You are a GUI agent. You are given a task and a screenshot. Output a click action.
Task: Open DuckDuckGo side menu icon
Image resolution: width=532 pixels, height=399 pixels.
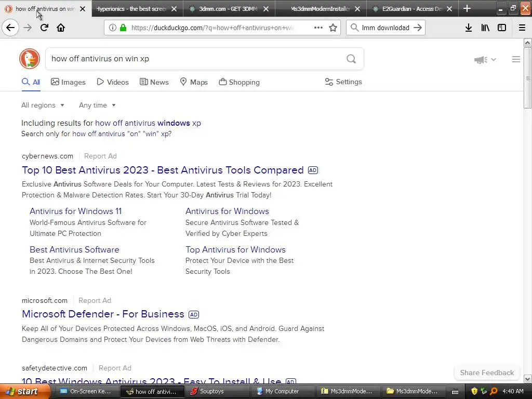[516, 59]
